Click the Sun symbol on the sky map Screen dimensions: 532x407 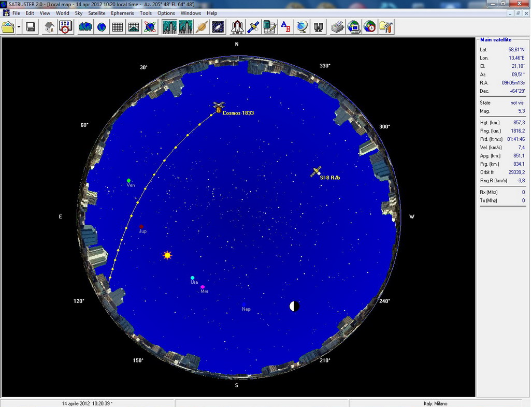point(167,255)
